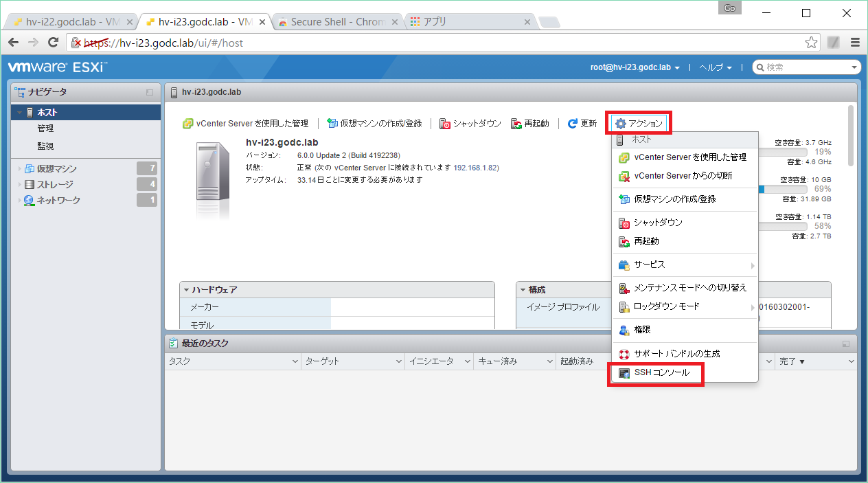The image size is (868, 483).
Task: Click the host icon in the hv-i23.godc.lab title
Action: pyautogui.click(x=174, y=92)
